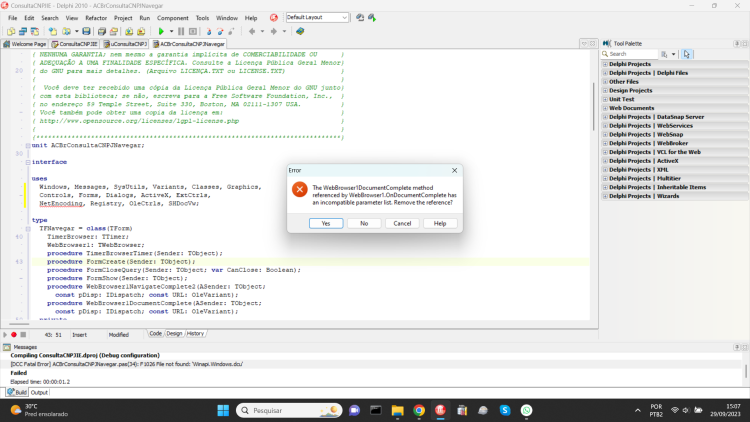This screenshot has width=750, height=422.
Task: Click Yes in the Error dialog
Action: click(326, 223)
